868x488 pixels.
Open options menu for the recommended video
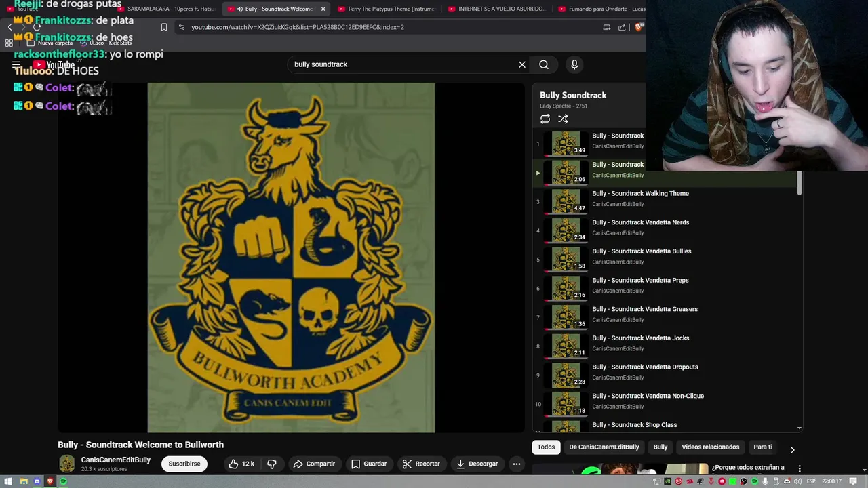coord(799,468)
